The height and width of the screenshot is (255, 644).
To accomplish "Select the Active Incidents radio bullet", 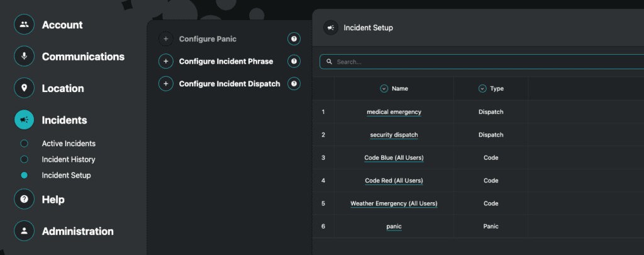I will (x=25, y=144).
